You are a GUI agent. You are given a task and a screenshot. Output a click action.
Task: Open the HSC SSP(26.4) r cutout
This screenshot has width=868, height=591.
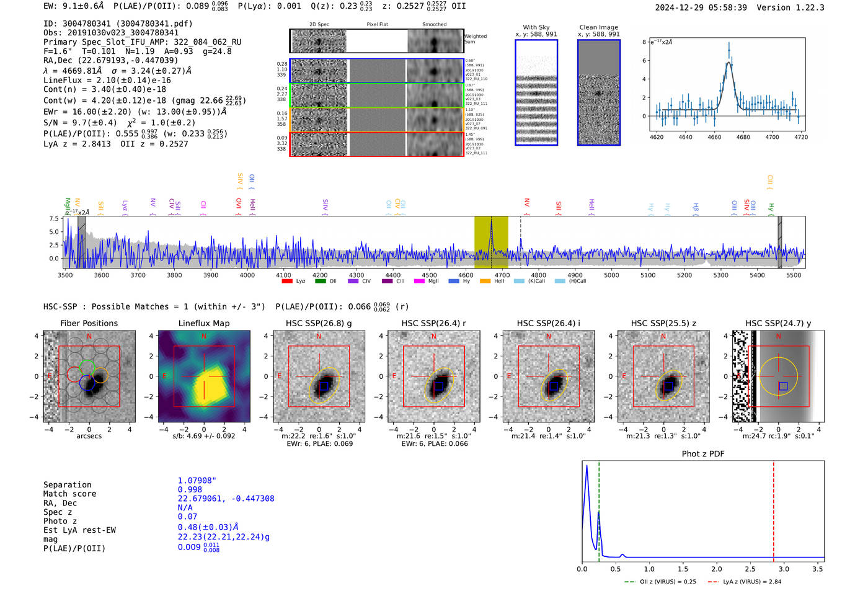(434, 376)
